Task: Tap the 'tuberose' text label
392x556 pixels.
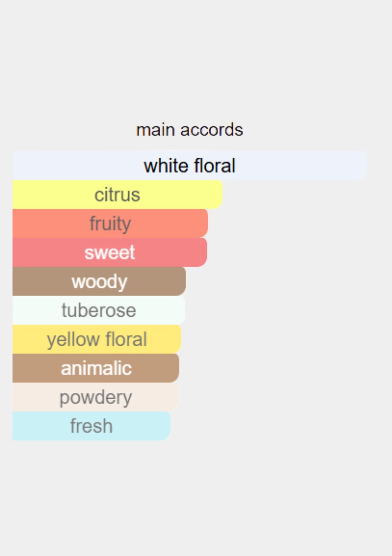Action: tap(99, 310)
